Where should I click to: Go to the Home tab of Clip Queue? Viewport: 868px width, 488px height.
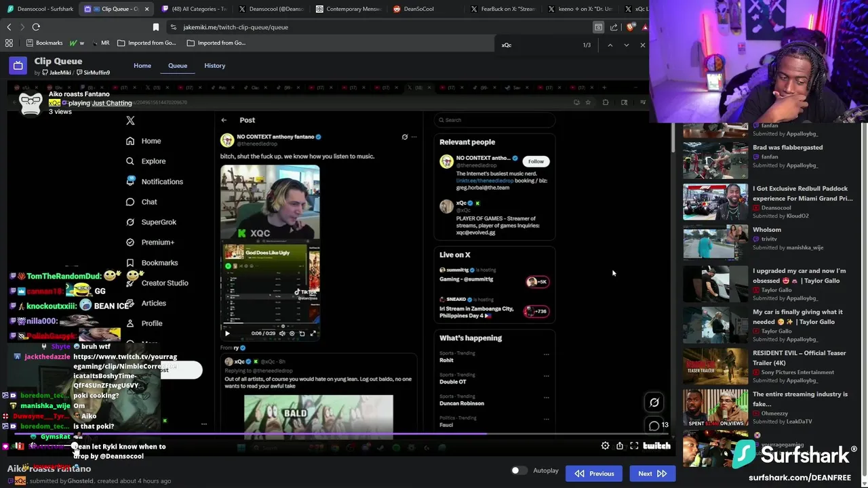click(x=142, y=66)
